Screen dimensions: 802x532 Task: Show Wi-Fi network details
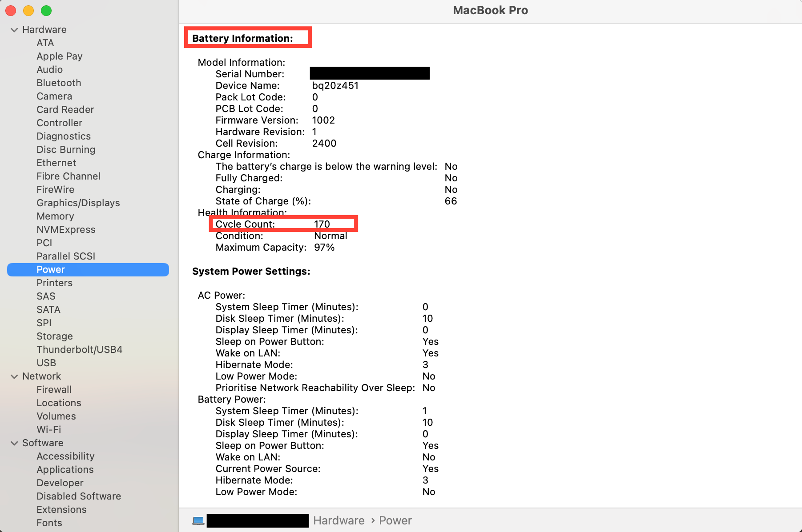point(49,430)
